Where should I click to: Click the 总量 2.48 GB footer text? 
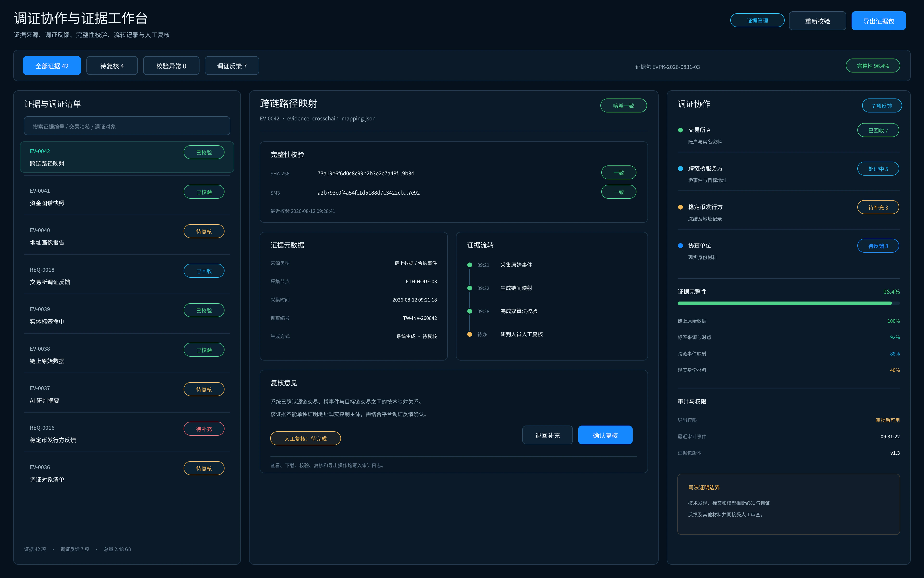(x=117, y=549)
